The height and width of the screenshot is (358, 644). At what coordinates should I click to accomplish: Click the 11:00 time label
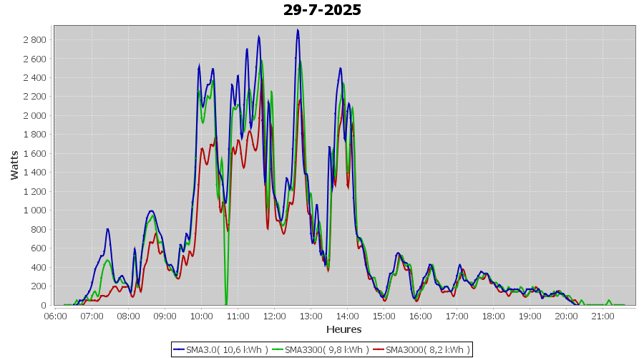(238, 316)
